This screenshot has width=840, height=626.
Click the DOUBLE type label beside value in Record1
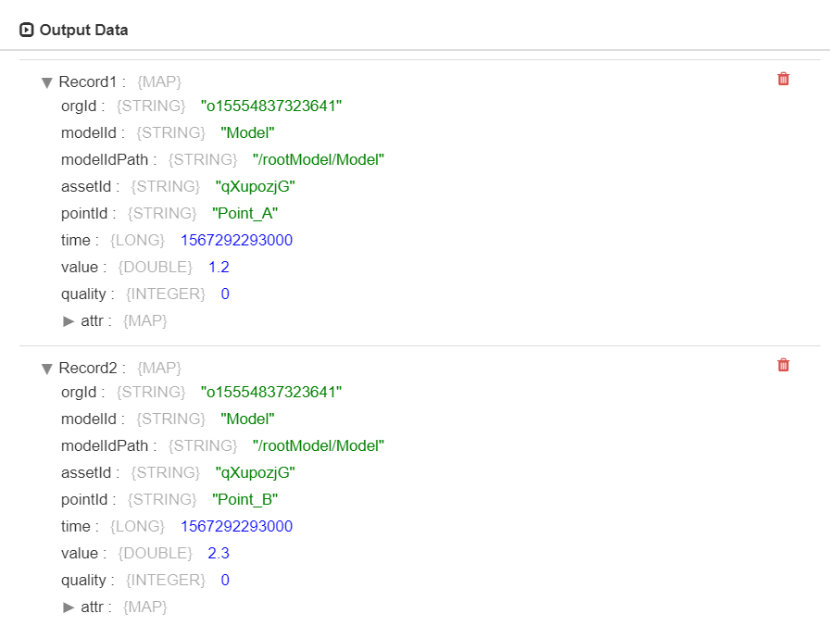click(155, 267)
